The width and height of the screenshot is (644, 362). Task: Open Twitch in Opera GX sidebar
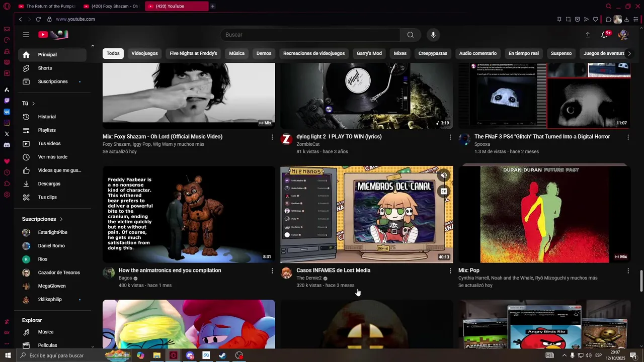pyautogui.click(x=7, y=101)
